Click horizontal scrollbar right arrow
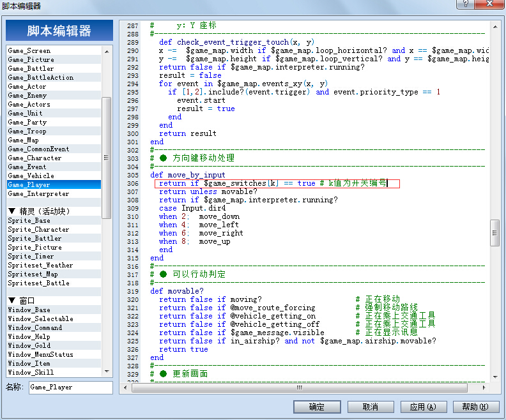The width and height of the screenshot is (506, 420). pyautogui.click(x=484, y=387)
